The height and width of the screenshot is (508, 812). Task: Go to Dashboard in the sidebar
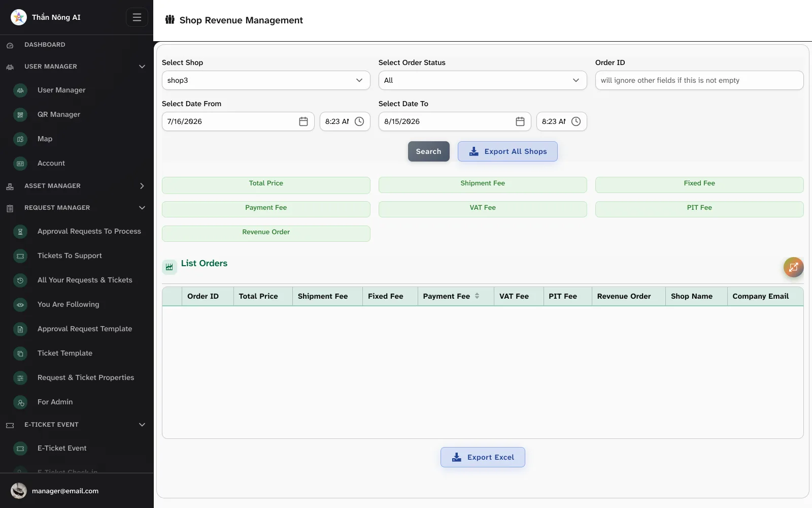(x=45, y=45)
